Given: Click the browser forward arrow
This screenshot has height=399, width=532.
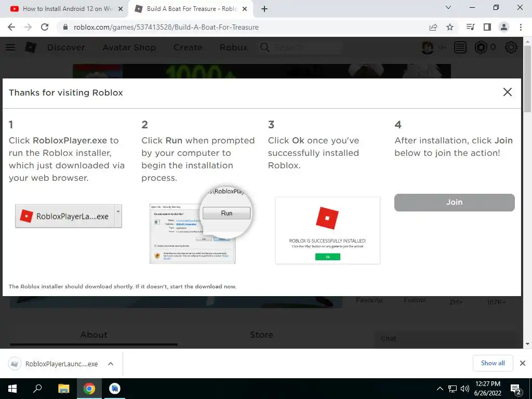Looking at the screenshot, I should (x=28, y=27).
